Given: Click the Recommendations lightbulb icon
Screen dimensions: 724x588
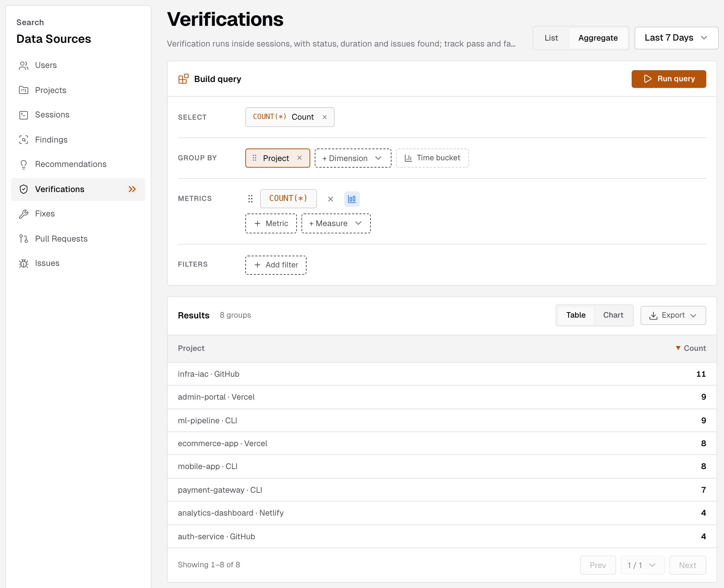Looking at the screenshot, I should pyautogui.click(x=24, y=164).
